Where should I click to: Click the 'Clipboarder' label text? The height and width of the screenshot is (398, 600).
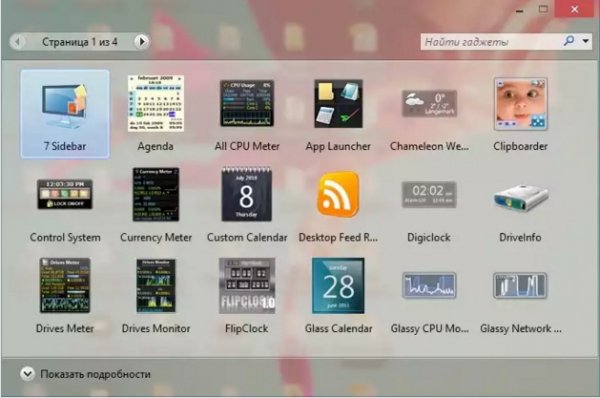pyautogui.click(x=520, y=146)
